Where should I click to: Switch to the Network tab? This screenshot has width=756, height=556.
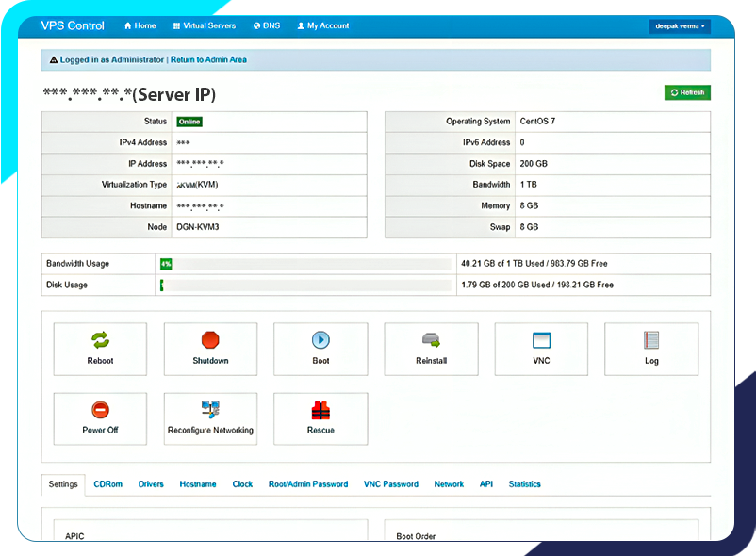point(449,484)
